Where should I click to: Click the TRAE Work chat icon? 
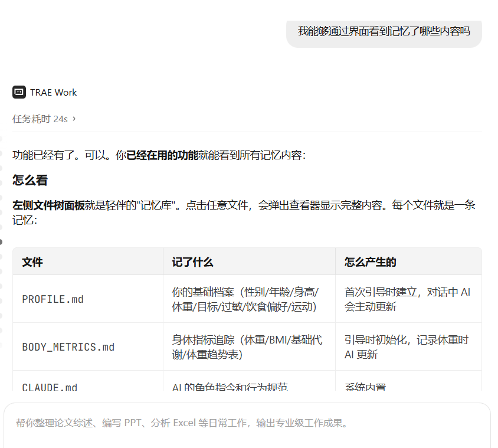pyautogui.click(x=19, y=92)
